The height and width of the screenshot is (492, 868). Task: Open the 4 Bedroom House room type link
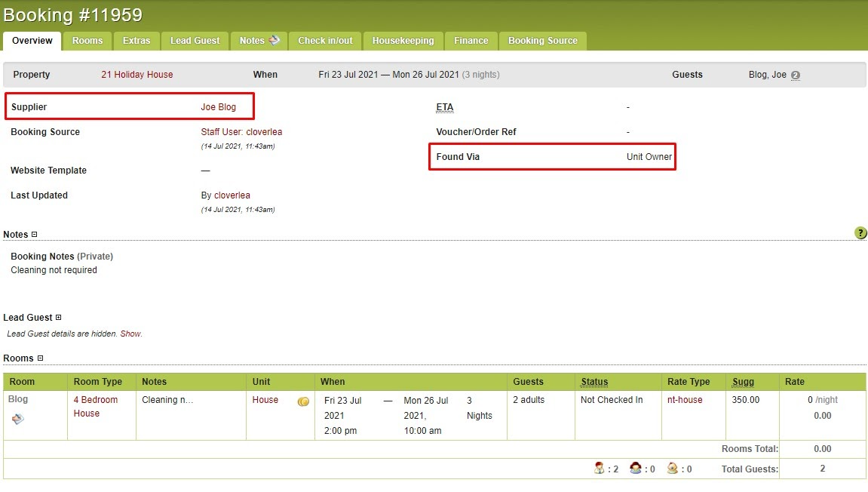[x=95, y=406]
